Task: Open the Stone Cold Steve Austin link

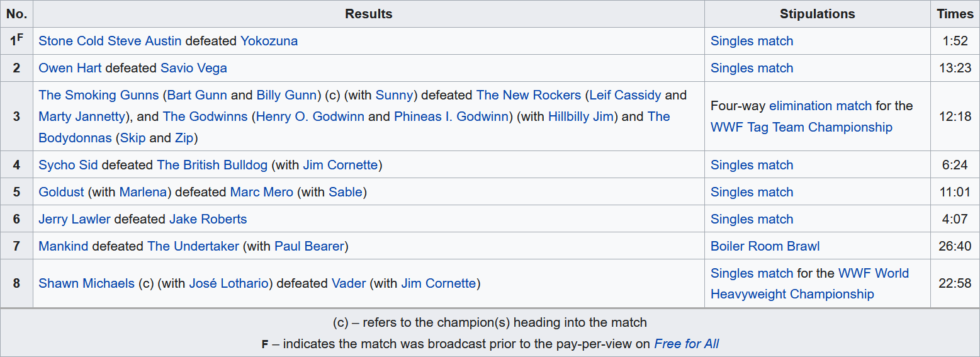Action: (110, 41)
